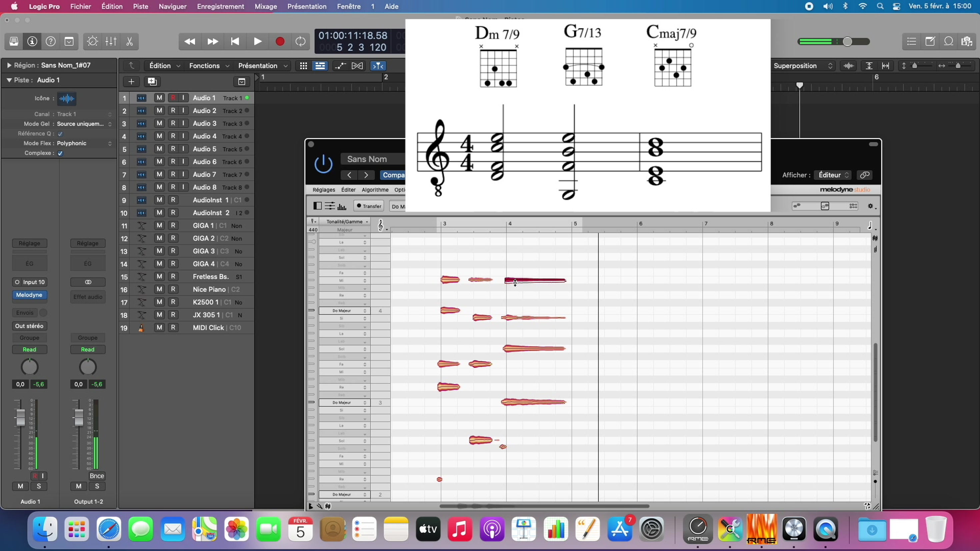Disable the Référence Q checkbox
Image resolution: width=980 pixels, height=551 pixels.
click(x=60, y=134)
